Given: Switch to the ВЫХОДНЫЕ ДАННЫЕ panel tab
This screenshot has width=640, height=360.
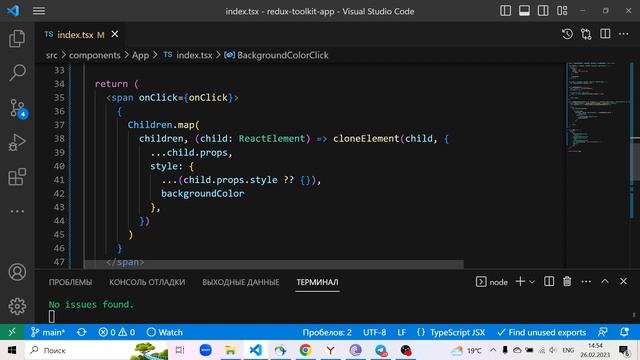Looking at the screenshot, I should click(x=241, y=282).
